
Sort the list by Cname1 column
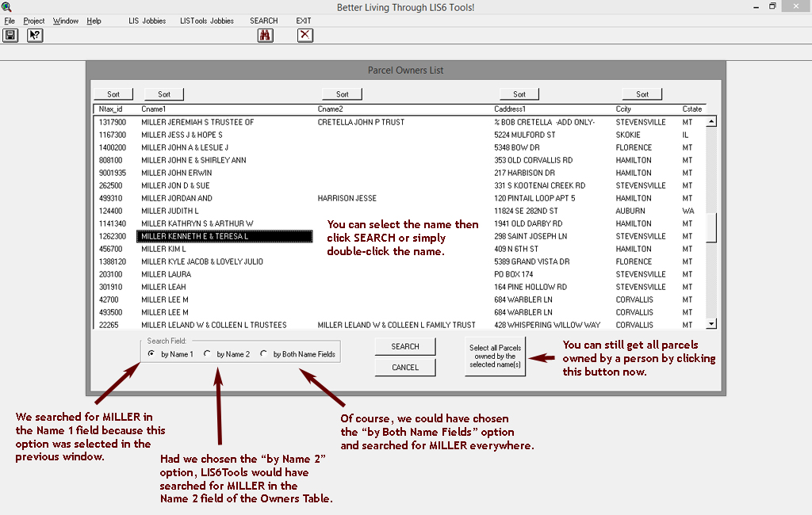164,94
